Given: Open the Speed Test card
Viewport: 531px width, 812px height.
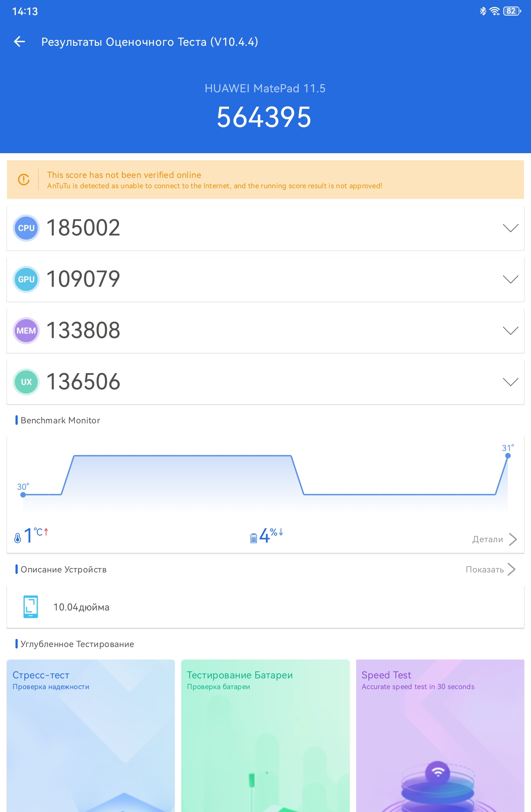Looking at the screenshot, I should pos(440,736).
